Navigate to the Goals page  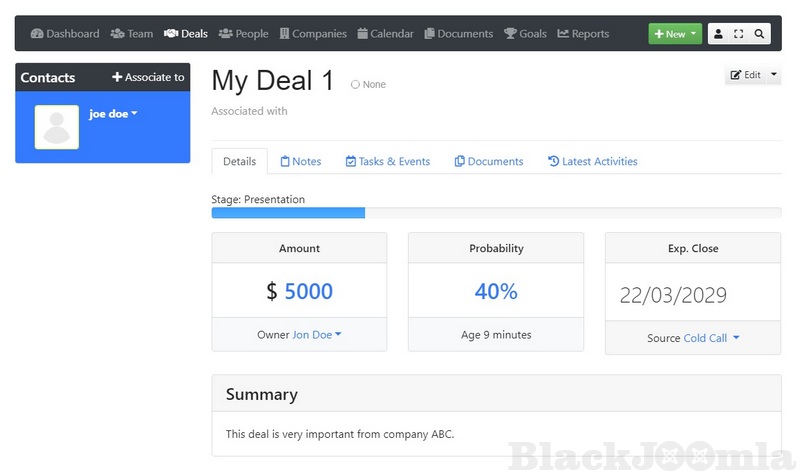[525, 34]
